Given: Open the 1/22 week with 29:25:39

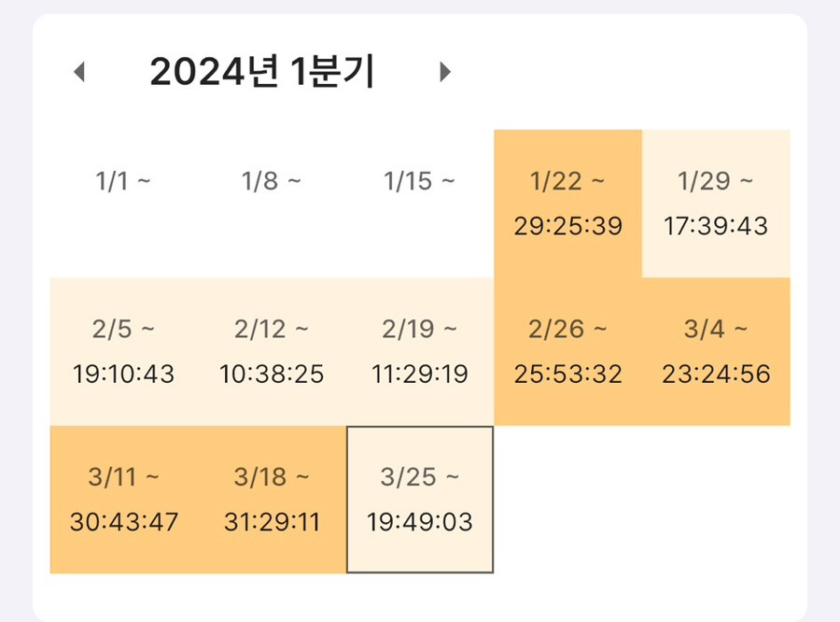Looking at the screenshot, I should [567, 204].
